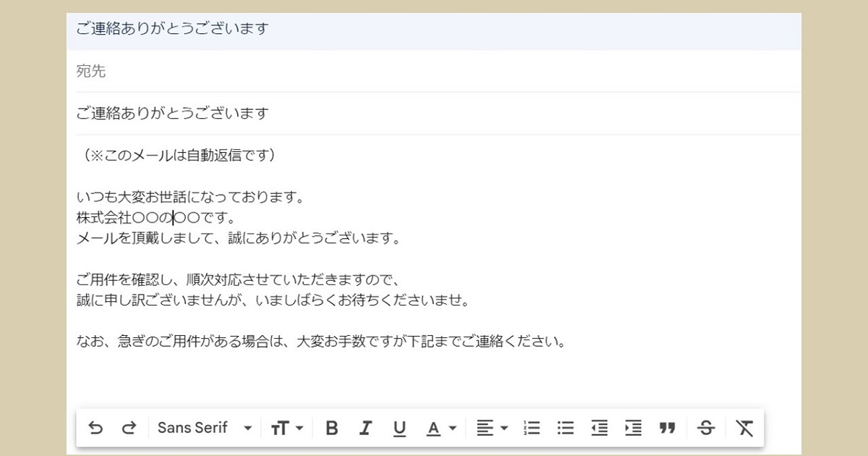This screenshot has width=868, height=456.
Task: Apply a numbered list to the text
Action: (532, 428)
